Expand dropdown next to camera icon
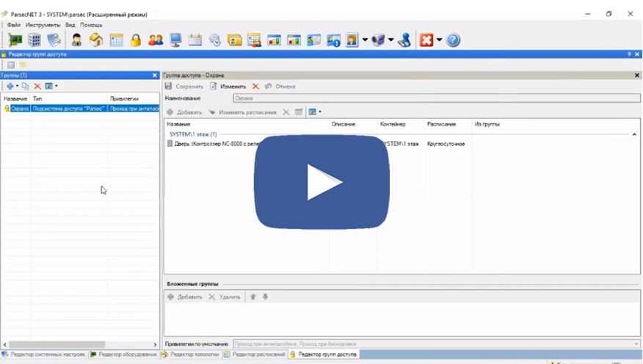 [x=390, y=40]
